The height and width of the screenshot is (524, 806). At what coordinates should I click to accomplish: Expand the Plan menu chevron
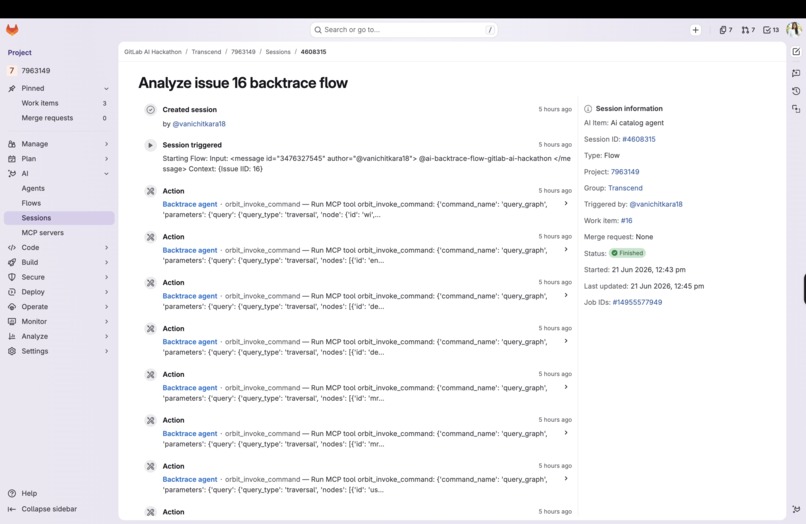(x=106, y=159)
